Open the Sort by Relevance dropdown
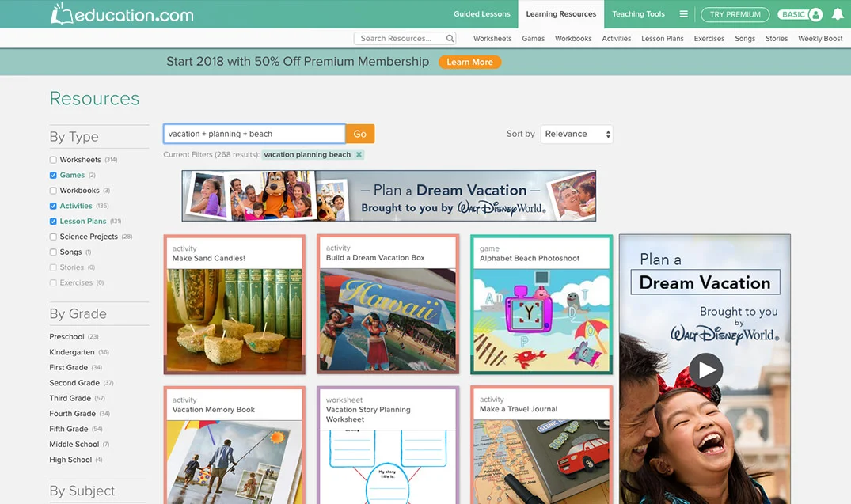851x504 pixels. pyautogui.click(x=576, y=134)
